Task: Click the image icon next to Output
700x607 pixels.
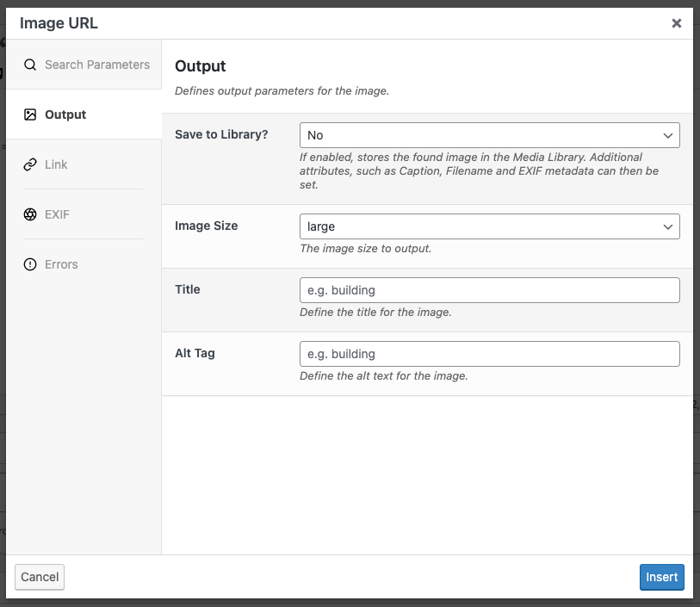Action: pos(30,115)
